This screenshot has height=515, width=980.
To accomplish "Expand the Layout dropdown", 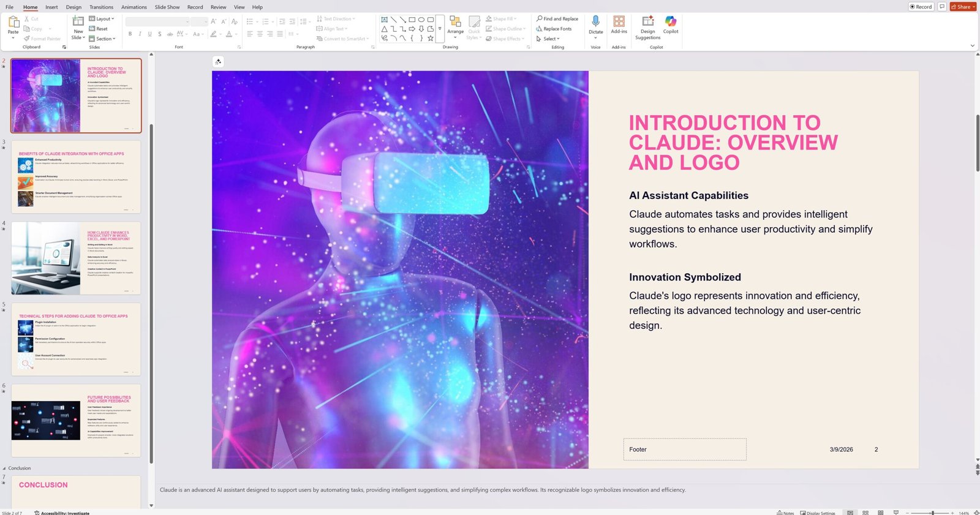I will [x=102, y=19].
